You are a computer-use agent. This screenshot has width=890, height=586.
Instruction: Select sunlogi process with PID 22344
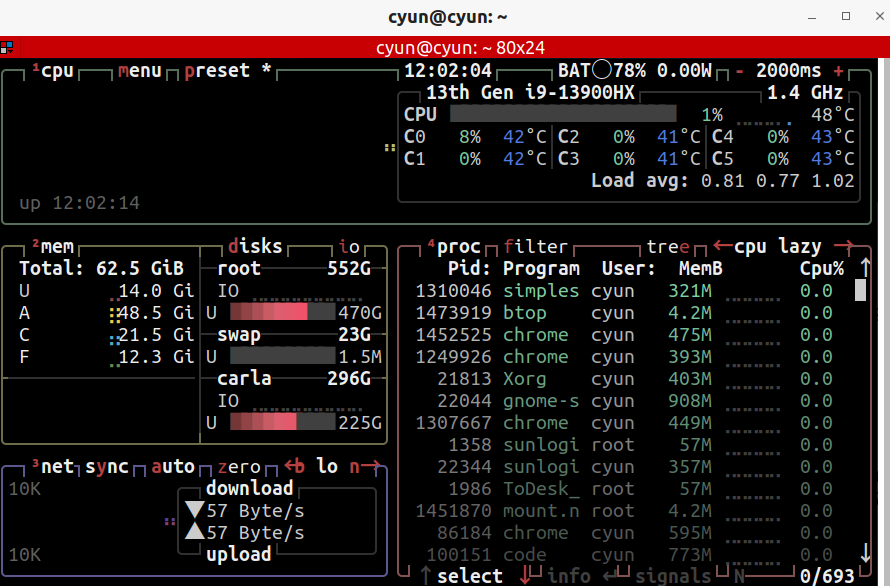click(624, 467)
